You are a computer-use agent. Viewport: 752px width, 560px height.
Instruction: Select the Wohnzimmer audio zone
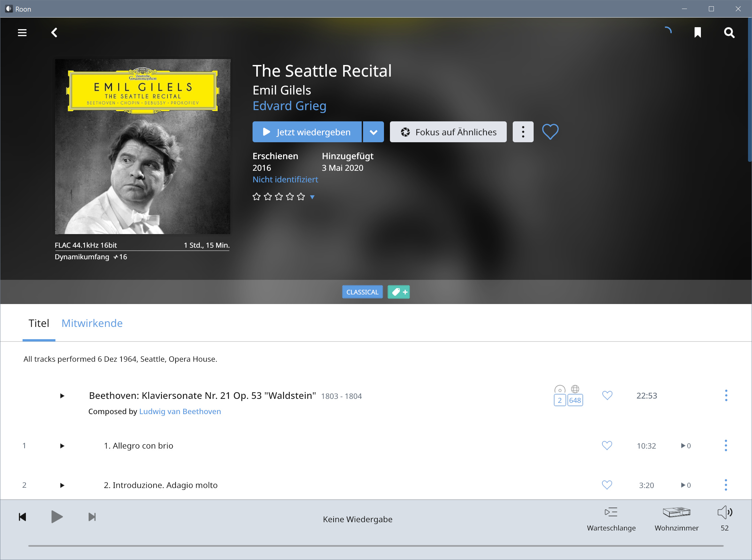[676, 519]
